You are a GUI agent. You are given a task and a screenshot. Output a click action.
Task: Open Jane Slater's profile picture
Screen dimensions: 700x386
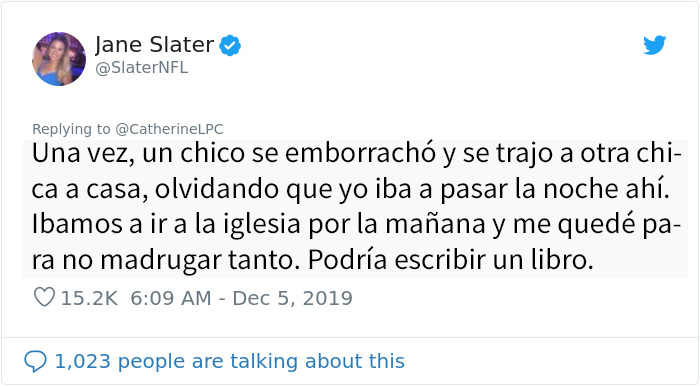(59, 59)
